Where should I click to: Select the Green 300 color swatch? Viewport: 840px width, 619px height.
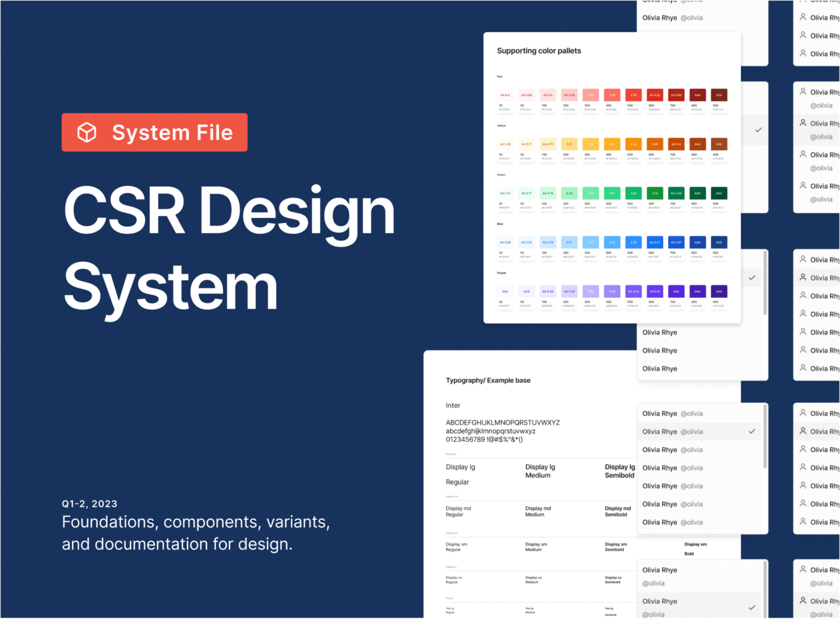[591, 193]
